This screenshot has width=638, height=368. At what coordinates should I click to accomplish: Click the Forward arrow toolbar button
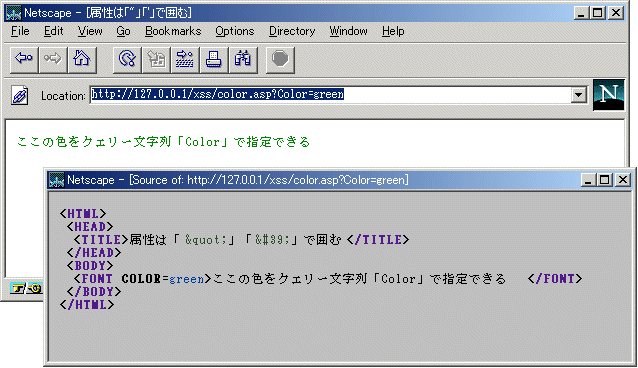point(53,59)
